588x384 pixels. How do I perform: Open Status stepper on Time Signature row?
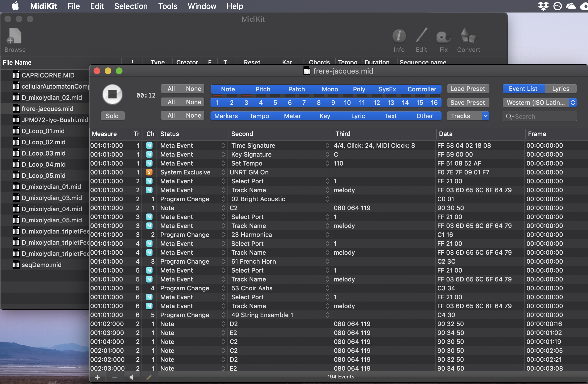click(x=223, y=145)
